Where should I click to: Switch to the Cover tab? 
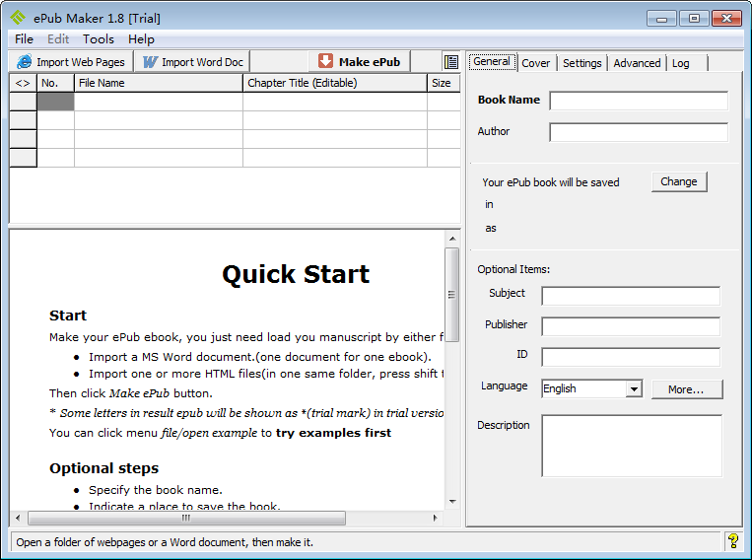[536, 63]
